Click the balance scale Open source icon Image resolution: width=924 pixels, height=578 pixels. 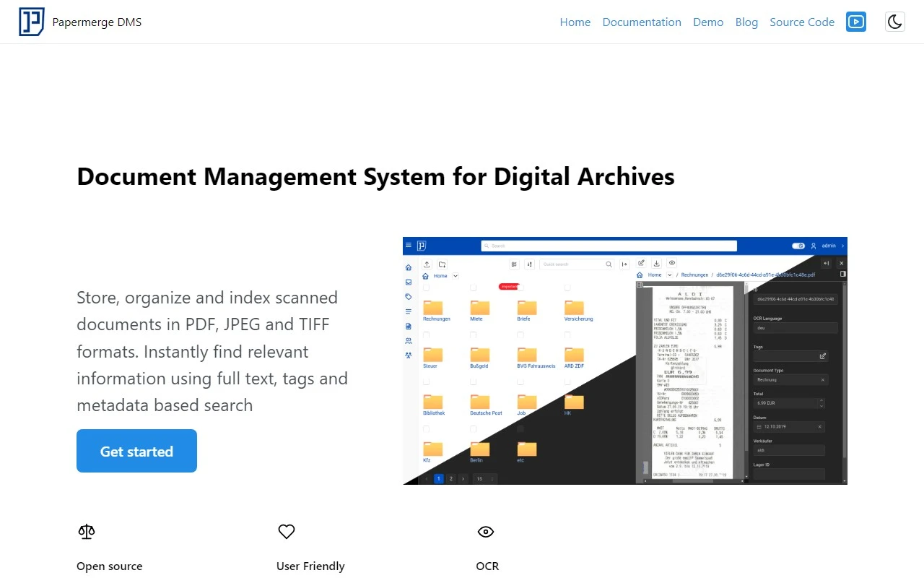click(87, 532)
